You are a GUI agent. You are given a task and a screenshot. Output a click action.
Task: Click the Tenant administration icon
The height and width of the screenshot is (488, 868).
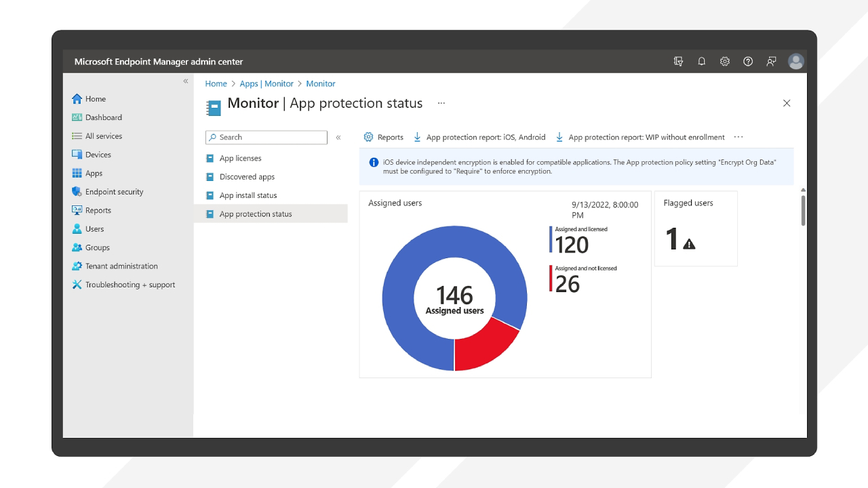[77, 266]
